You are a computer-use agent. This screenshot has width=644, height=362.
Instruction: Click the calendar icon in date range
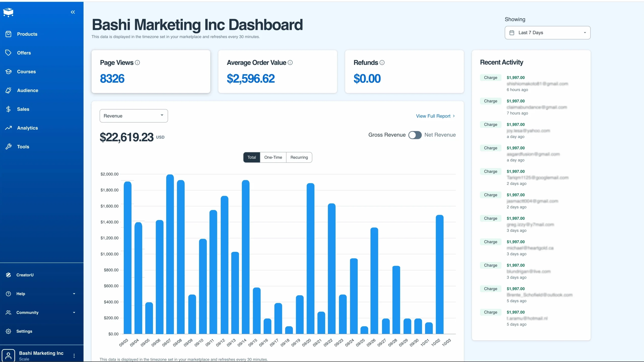tap(512, 33)
